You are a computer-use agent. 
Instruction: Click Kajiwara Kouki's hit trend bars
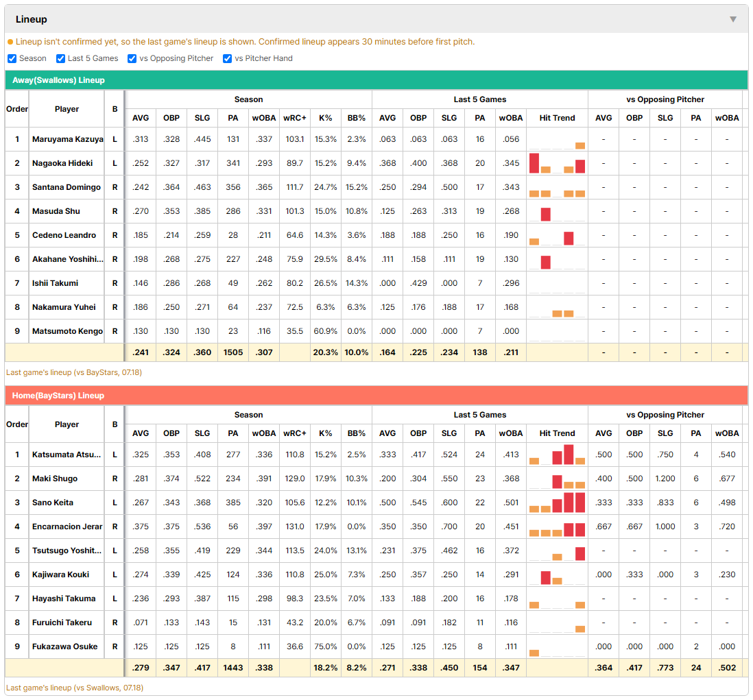pos(557,575)
